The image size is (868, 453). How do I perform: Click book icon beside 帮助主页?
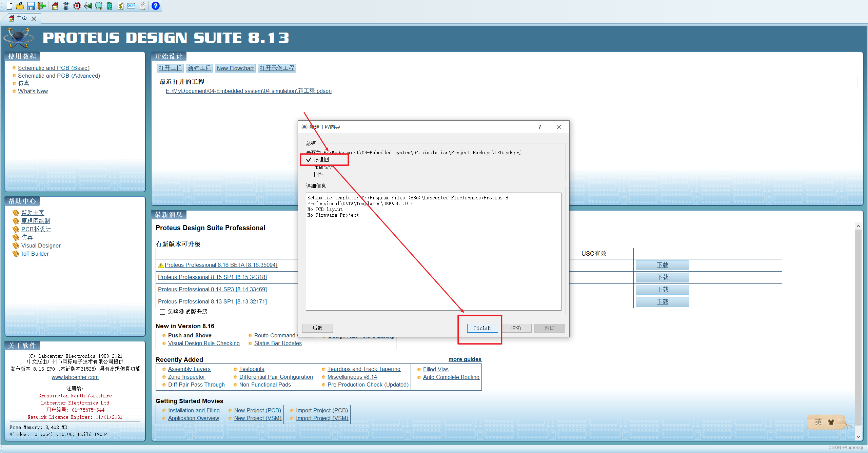(x=16, y=213)
